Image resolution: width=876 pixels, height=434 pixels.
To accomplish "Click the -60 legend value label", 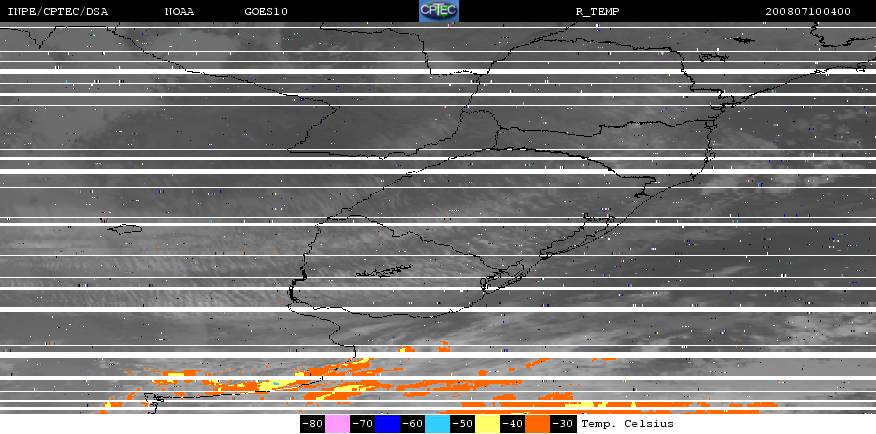I will pyautogui.click(x=412, y=424).
